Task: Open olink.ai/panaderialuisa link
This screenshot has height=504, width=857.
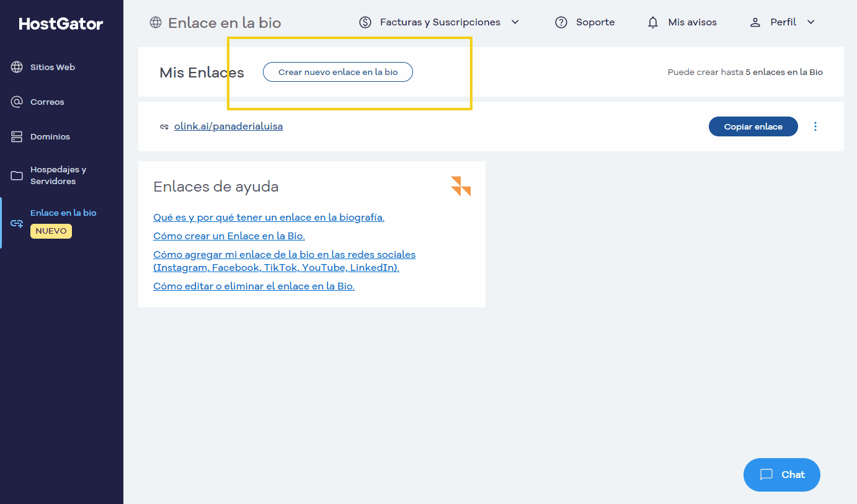Action: click(x=228, y=126)
